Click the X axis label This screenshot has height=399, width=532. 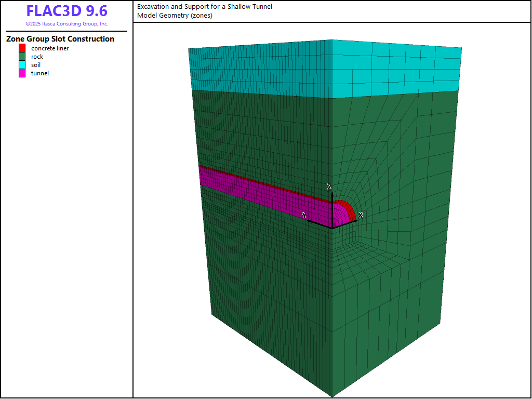pyautogui.click(x=361, y=215)
